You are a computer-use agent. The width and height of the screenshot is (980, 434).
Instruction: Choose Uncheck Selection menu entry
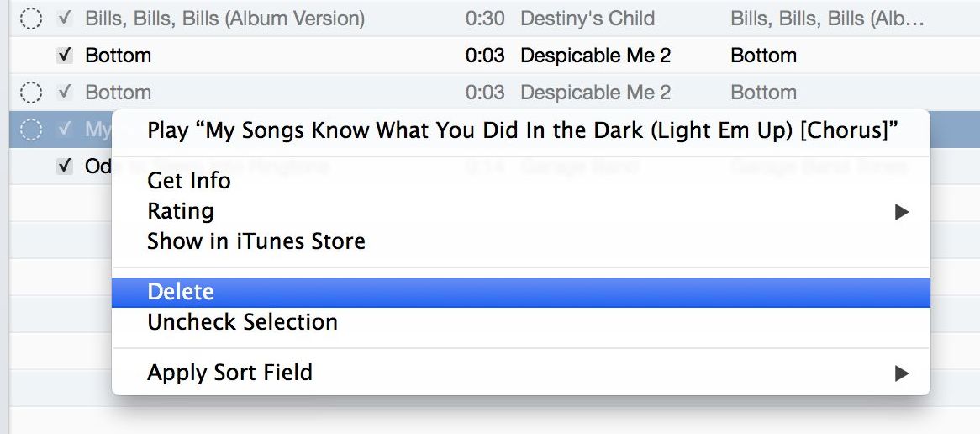coord(242,322)
